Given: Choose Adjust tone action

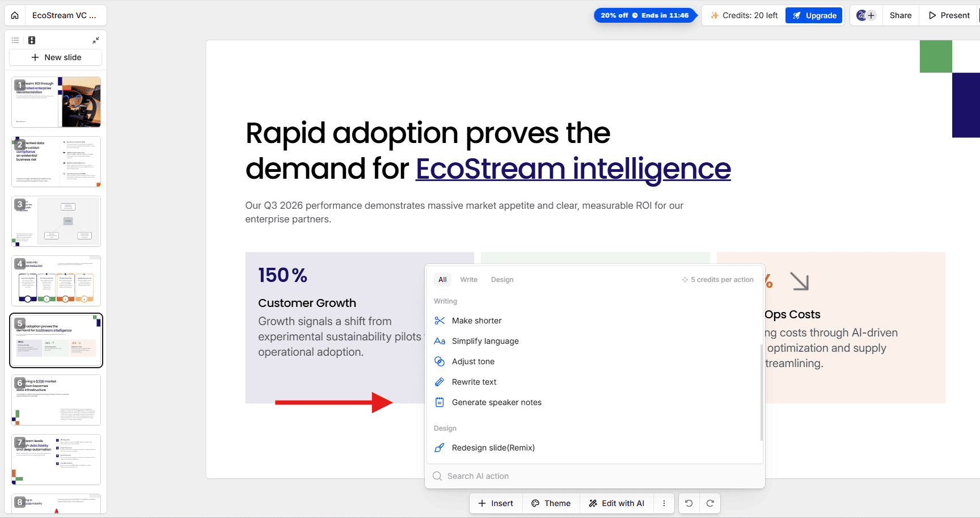Looking at the screenshot, I should 593,361.
